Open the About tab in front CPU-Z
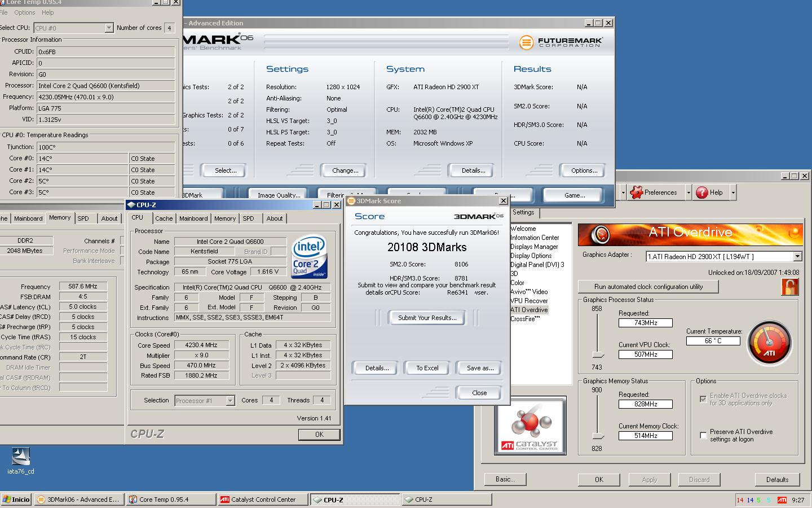Image resolution: width=812 pixels, height=508 pixels. tap(275, 218)
